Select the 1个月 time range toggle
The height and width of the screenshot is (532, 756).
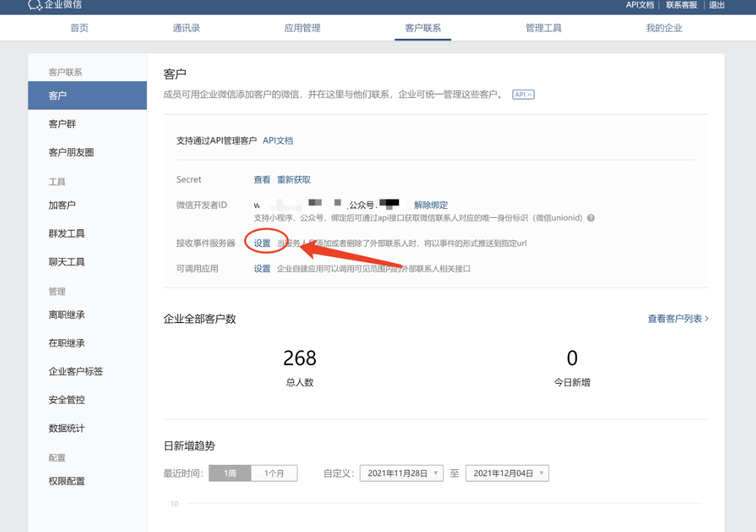click(274, 474)
